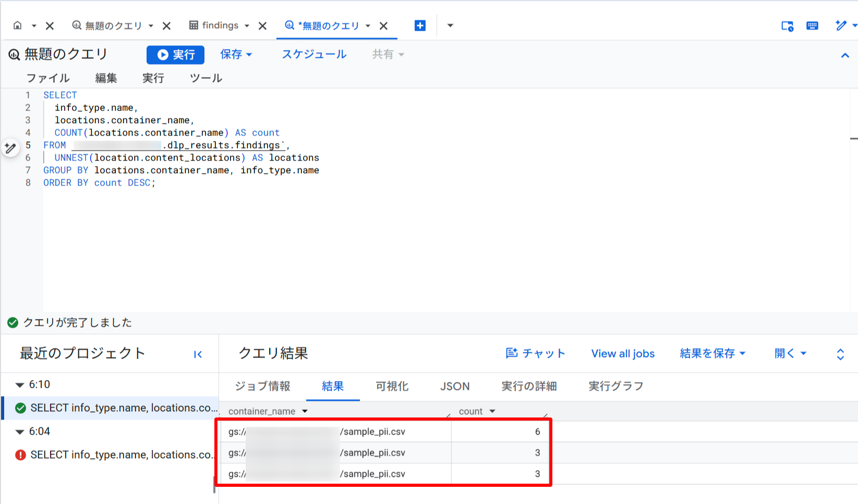Add a new query tab with plus icon
Image resolution: width=858 pixels, height=504 pixels.
(x=420, y=26)
